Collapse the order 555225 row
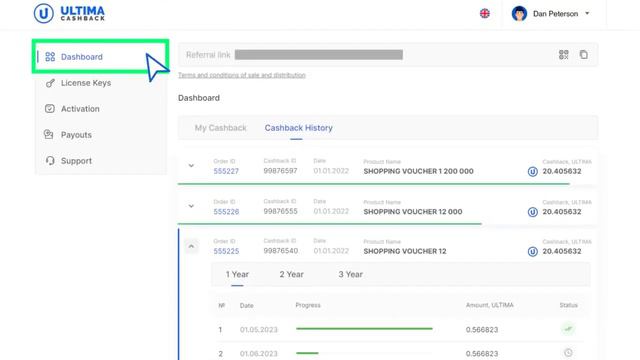The height and width of the screenshot is (360, 640). click(x=191, y=246)
